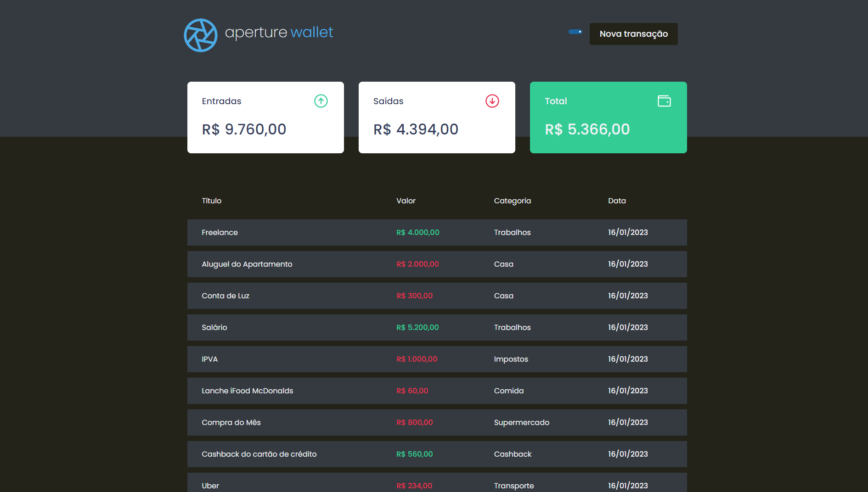Select Aluguel do Apartamento row title
Image resolution: width=868 pixels, height=492 pixels.
coord(247,264)
